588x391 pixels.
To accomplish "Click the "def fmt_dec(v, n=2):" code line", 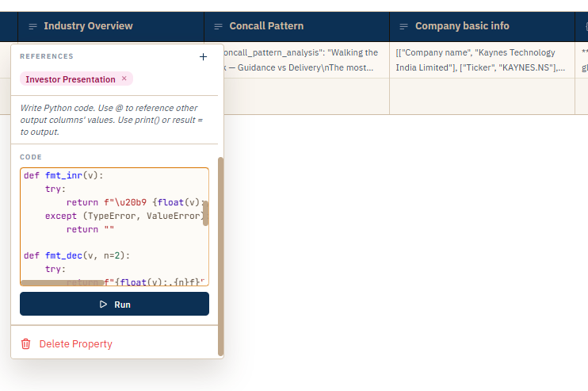I will point(77,255).
